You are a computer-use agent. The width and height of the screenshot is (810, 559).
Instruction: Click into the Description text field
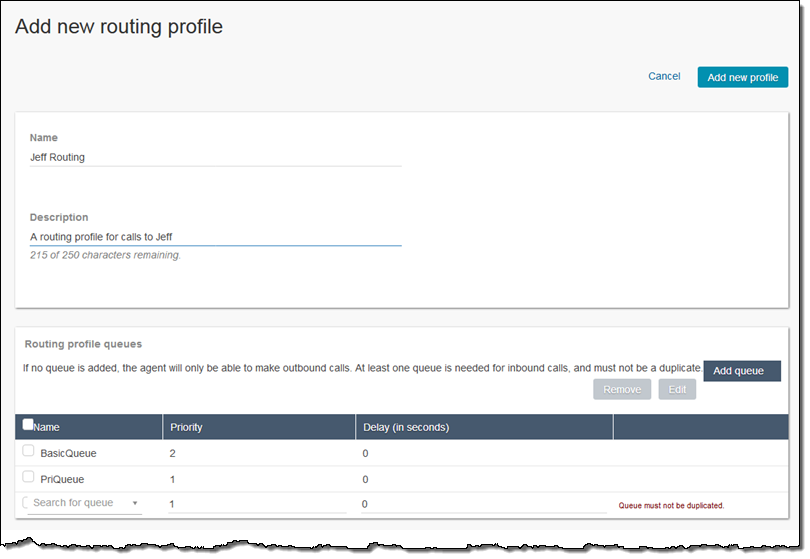[x=215, y=237]
